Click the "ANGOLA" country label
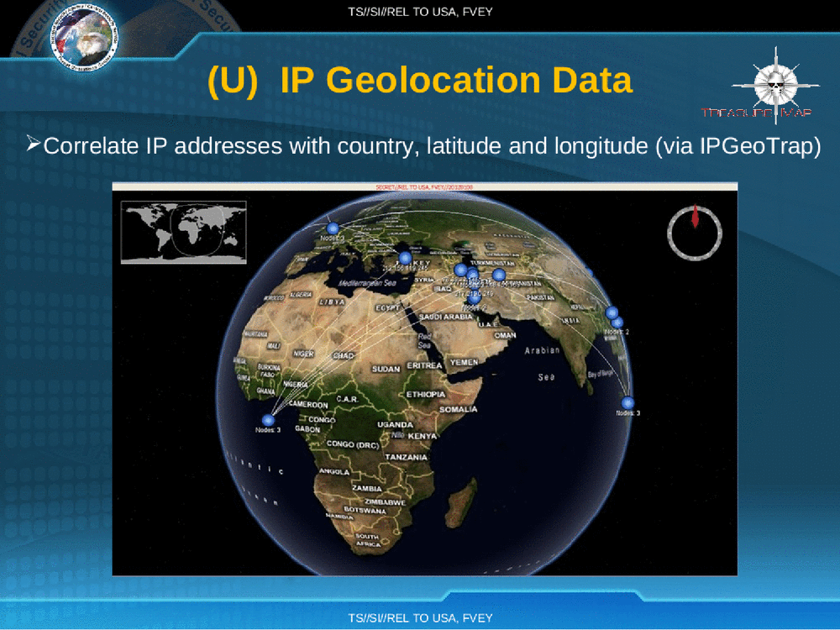Viewport: 840px width, 630px height. (x=334, y=472)
